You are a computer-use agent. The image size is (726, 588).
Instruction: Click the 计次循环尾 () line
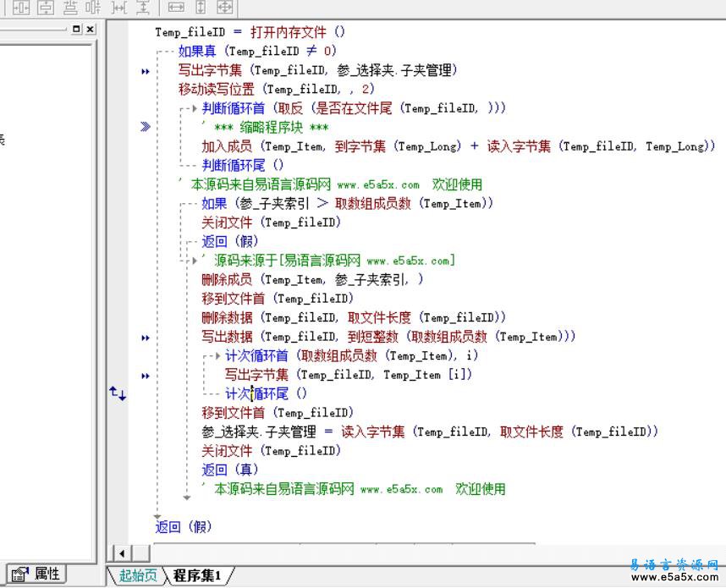click(266, 394)
